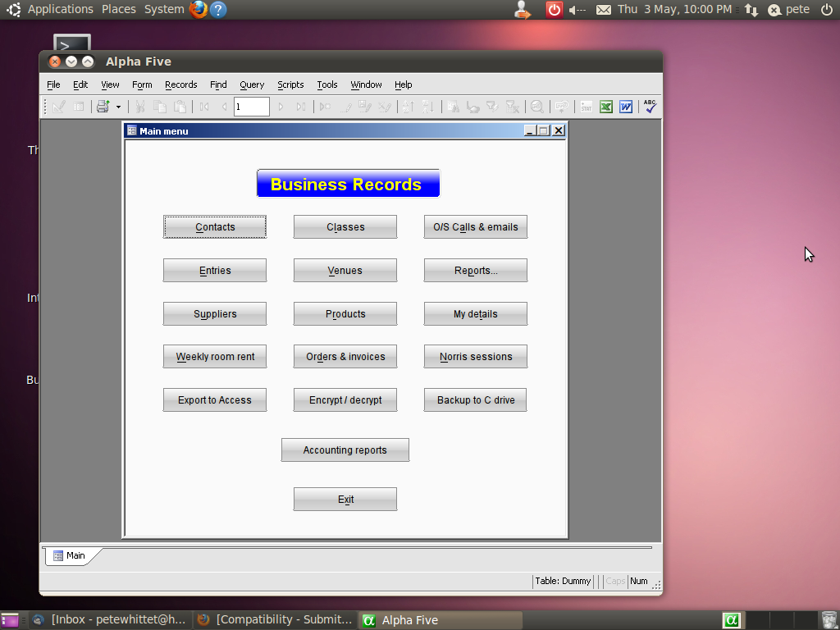Click the Paste clipboard icon
Screen dimensions: 840x630
click(x=180, y=107)
